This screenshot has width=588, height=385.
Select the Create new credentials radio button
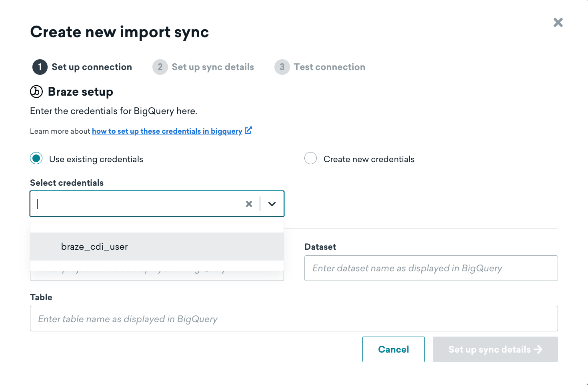(311, 158)
